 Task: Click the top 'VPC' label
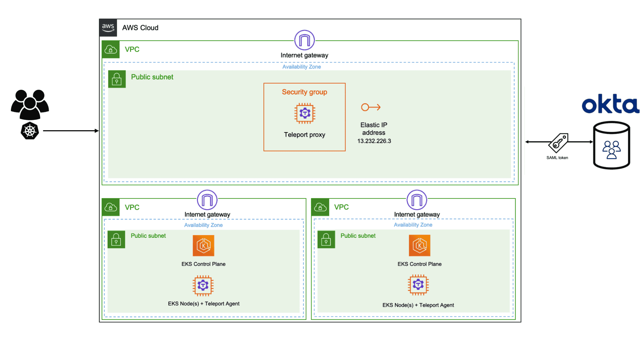point(132,49)
